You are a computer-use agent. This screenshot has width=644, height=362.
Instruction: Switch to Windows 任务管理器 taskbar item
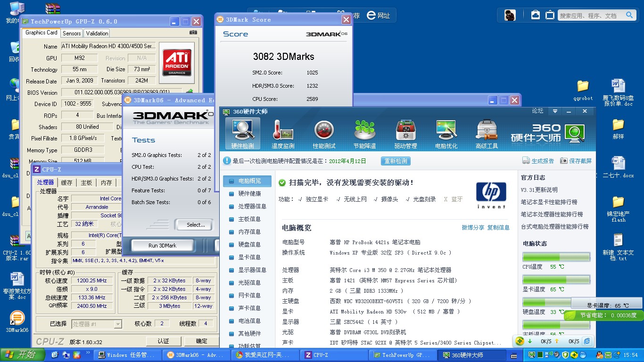click(x=127, y=355)
